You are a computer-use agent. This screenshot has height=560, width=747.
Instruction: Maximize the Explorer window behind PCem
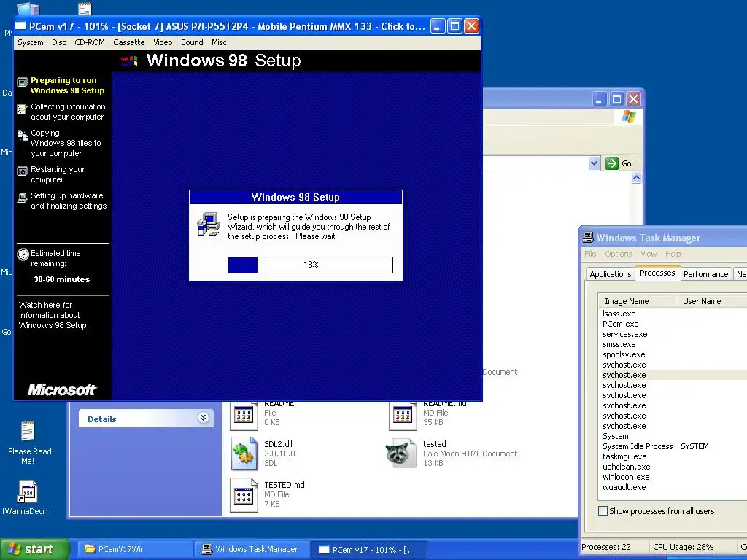tap(616, 98)
